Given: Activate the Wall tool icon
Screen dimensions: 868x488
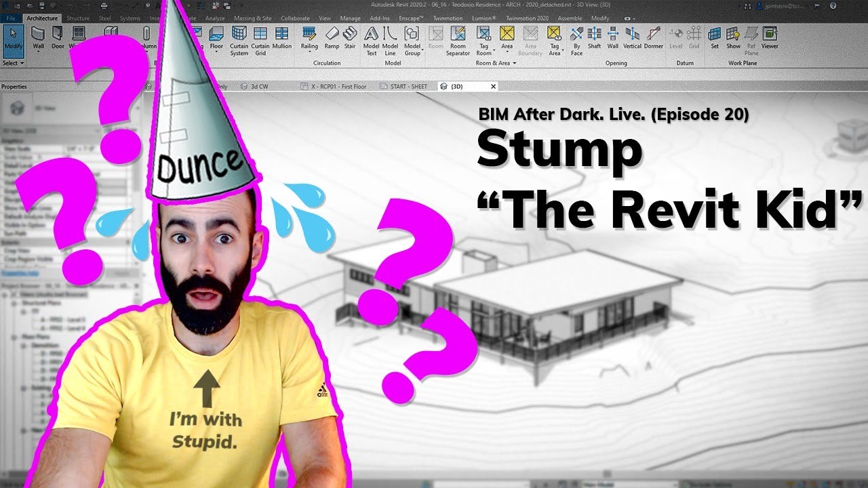Looking at the screenshot, I should tap(39, 34).
